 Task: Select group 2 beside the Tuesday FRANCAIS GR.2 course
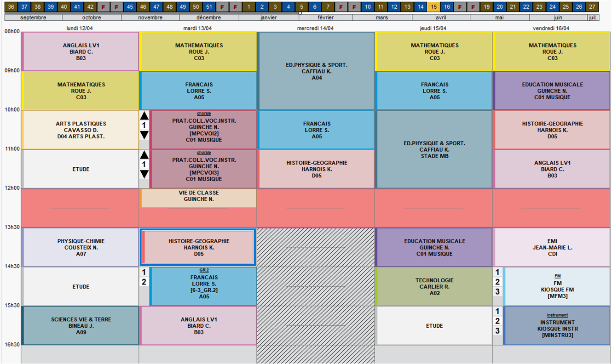coord(144,282)
